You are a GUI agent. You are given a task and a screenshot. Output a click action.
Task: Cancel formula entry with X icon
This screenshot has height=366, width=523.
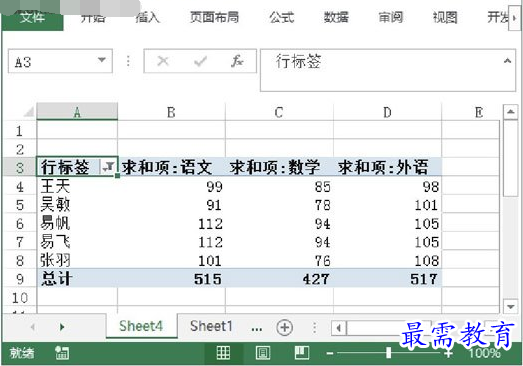point(163,61)
